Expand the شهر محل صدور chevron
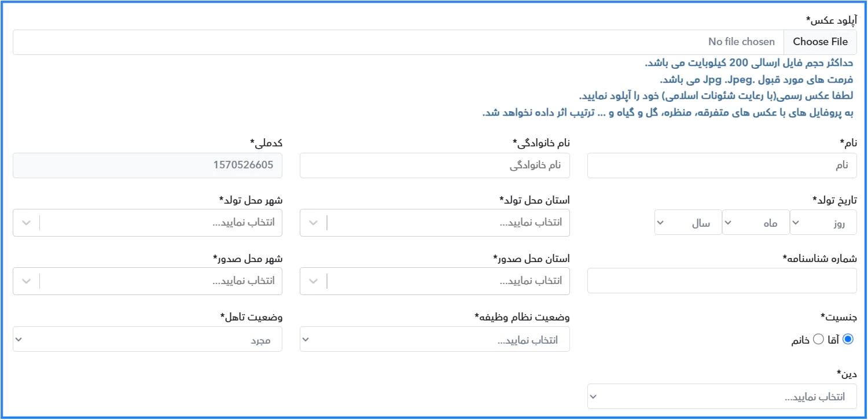This screenshot has height=420, width=868. click(x=27, y=281)
